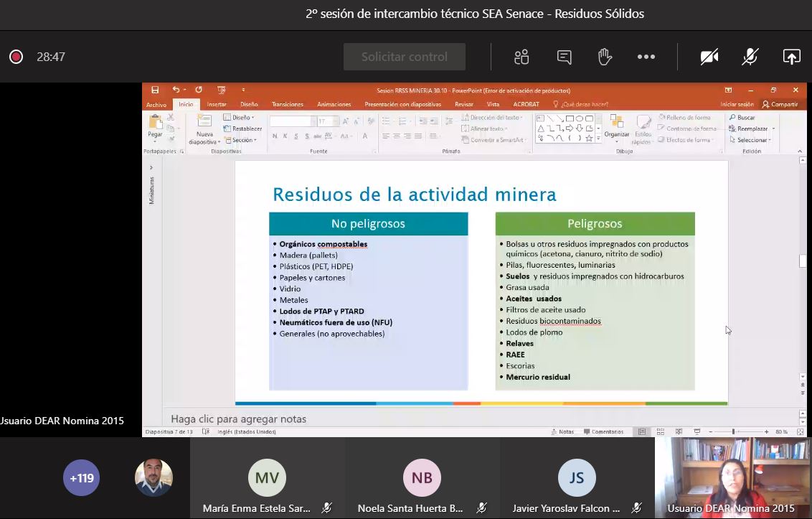Open the Transiciones ribbon tab
The image size is (812, 519).
coord(287,104)
